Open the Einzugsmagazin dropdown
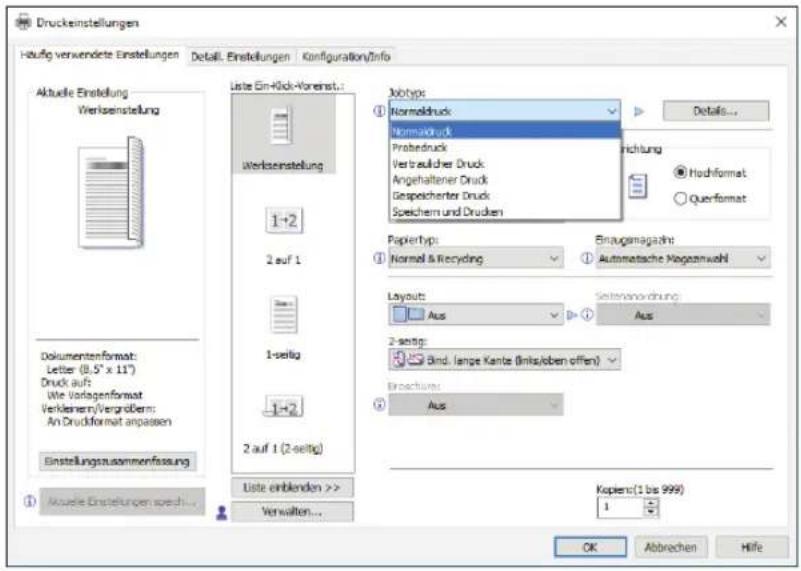Image resolution: width=801 pixels, height=571 pixels. point(682,258)
